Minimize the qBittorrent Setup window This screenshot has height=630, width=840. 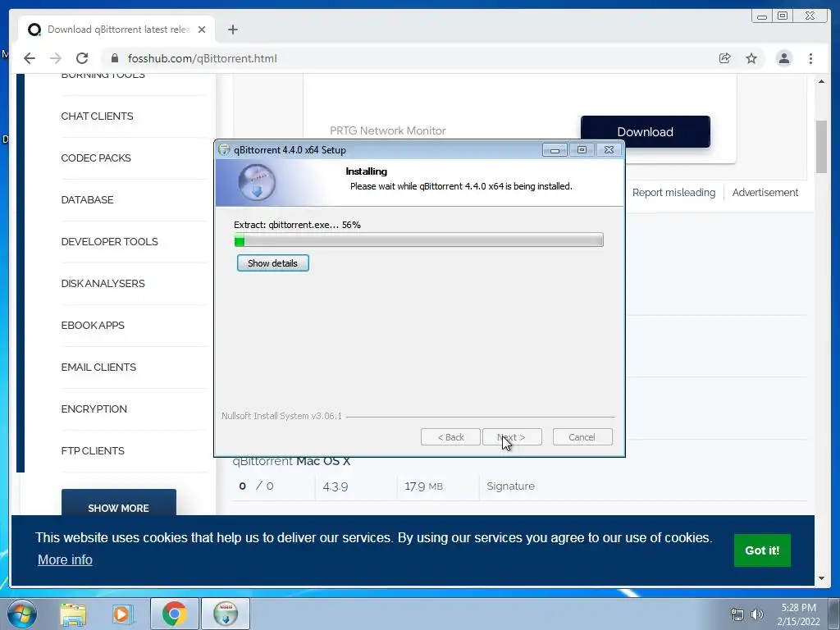tap(555, 150)
